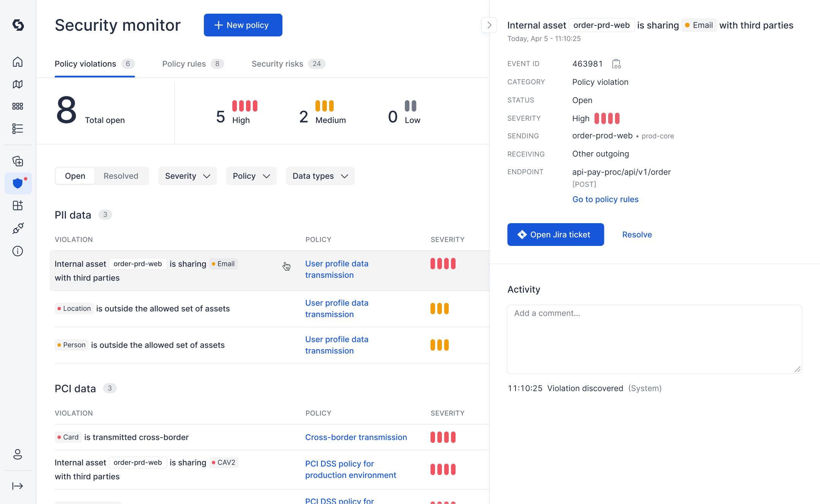Open the Policy filter dropdown
The height and width of the screenshot is (504, 820).
[251, 176]
